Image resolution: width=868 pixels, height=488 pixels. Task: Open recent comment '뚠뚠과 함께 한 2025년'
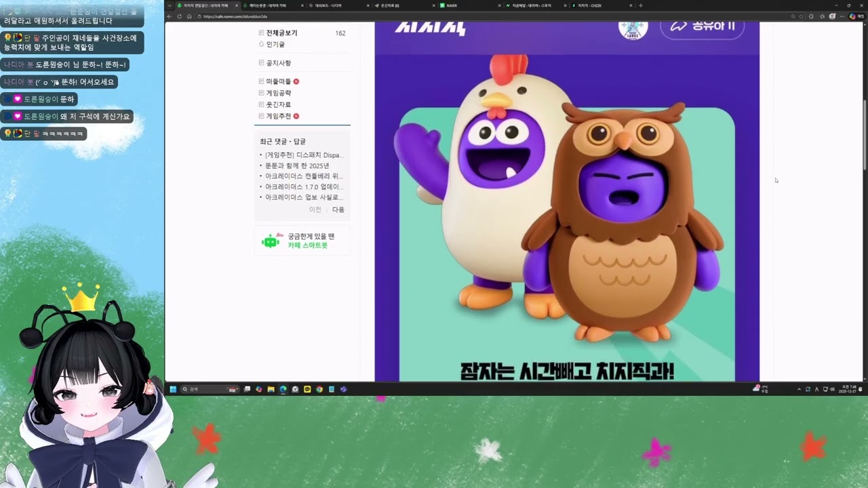point(297,165)
